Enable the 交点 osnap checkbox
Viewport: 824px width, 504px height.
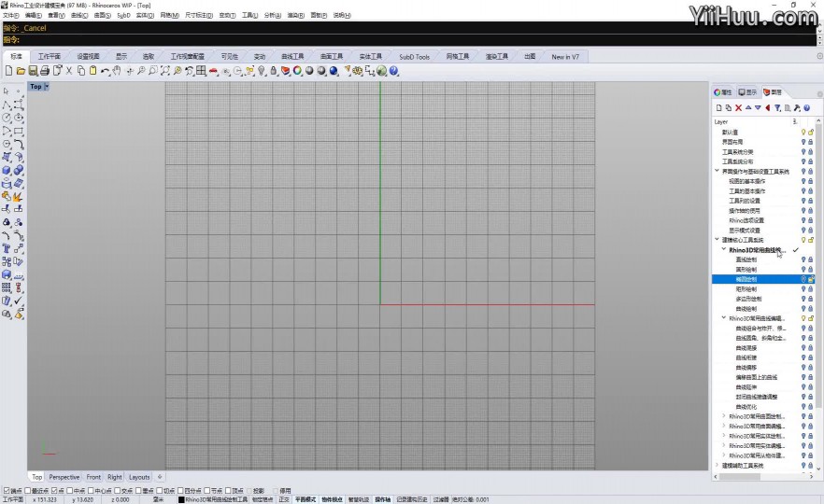[117, 491]
